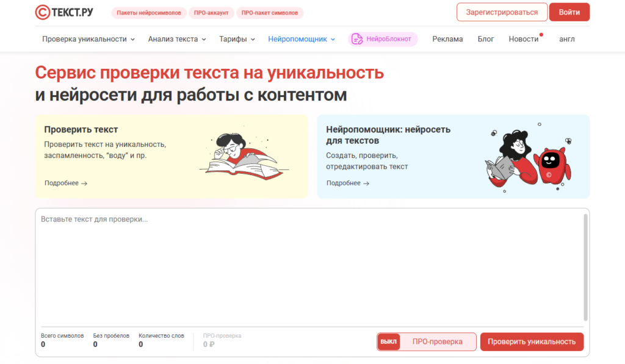Click the ПРО-аккаунт pill
The image size is (625, 364).
211,13
